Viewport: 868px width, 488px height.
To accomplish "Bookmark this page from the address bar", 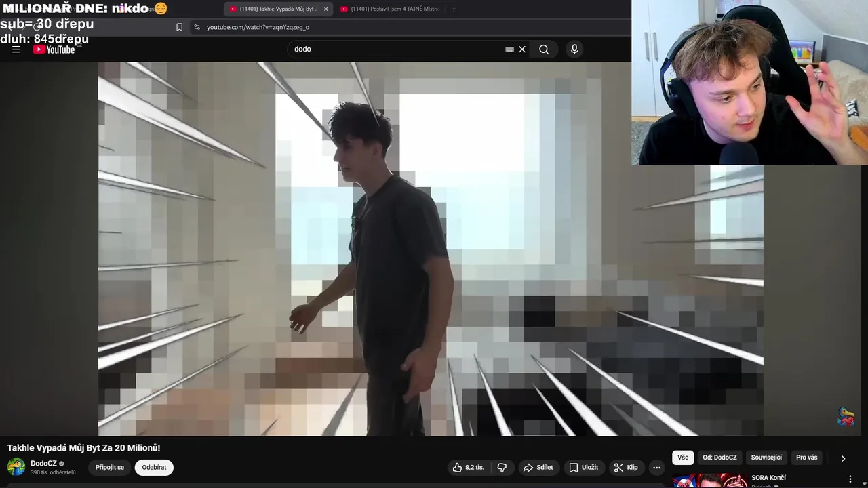I will click(x=179, y=27).
